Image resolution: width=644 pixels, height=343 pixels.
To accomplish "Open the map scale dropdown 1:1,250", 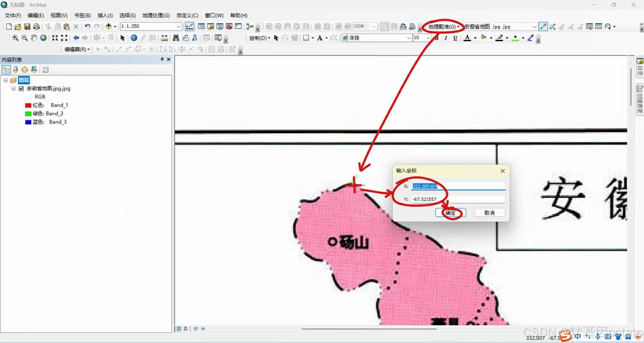I will tap(179, 26).
